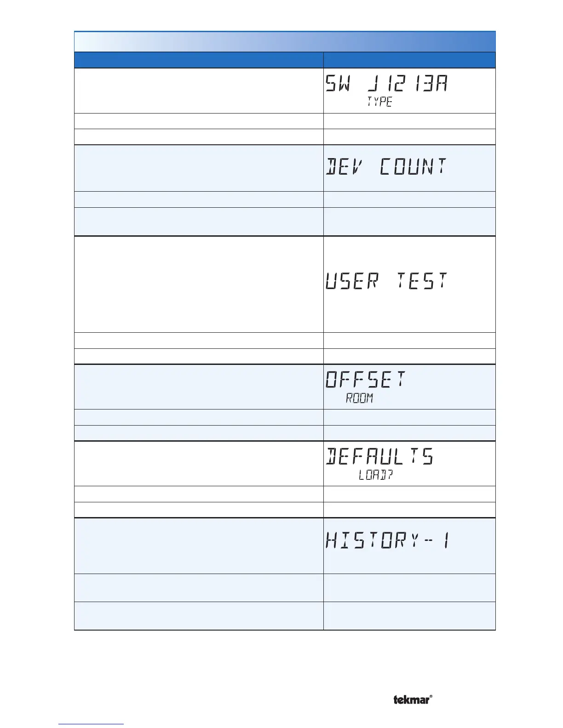Click the blank description cell beside USER TEST
Viewport: 563px width, 728px height.
199,284
